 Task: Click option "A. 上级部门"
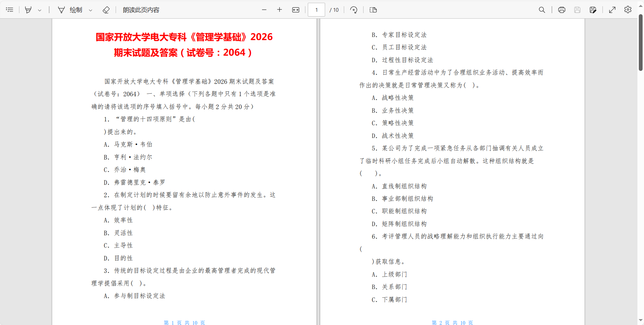389,275
